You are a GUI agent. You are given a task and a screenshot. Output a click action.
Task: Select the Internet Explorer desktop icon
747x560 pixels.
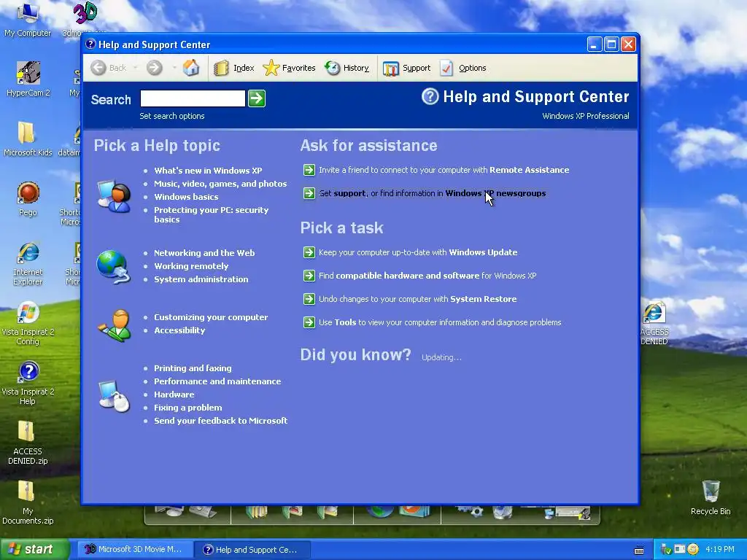28,263
